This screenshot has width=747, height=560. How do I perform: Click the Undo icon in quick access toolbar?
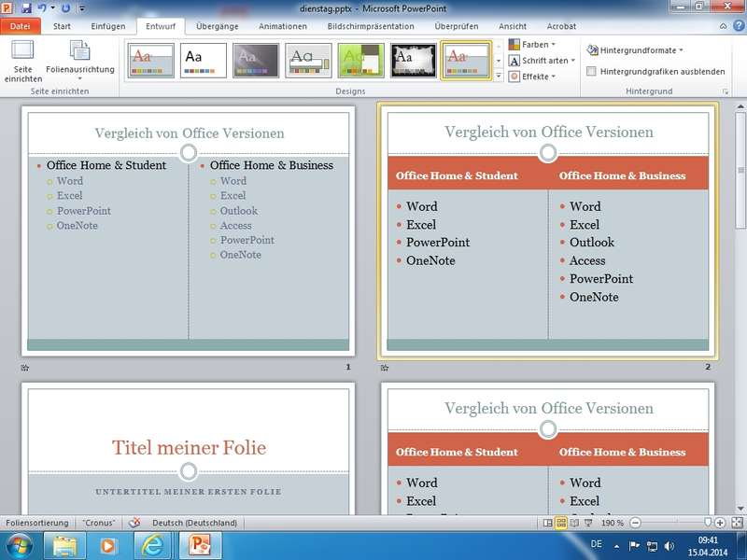tap(42, 7)
